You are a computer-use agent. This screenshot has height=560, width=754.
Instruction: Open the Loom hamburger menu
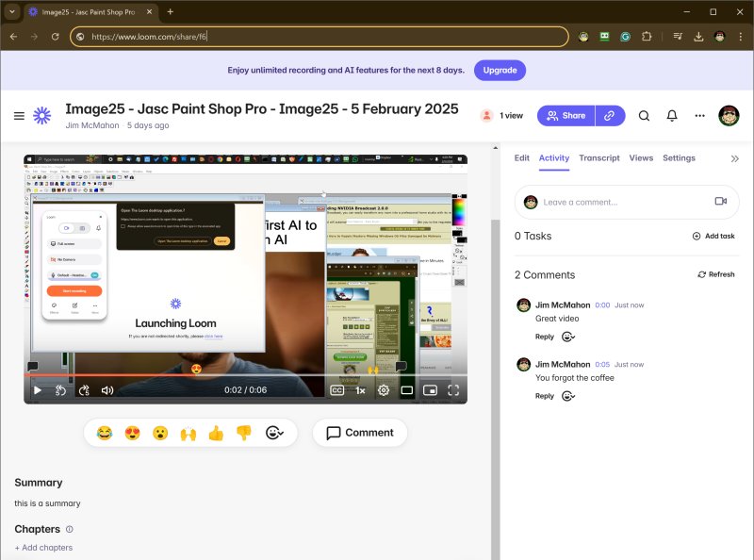click(x=19, y=116)
